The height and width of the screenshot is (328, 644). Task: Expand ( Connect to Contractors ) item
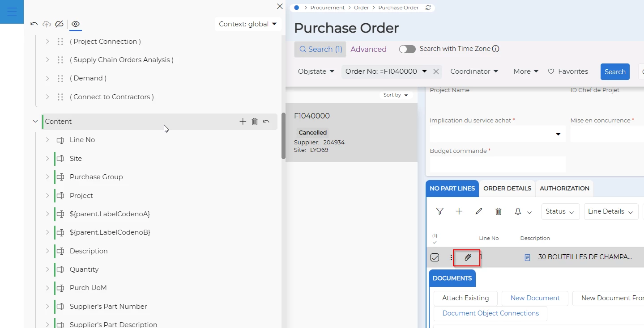47,97
